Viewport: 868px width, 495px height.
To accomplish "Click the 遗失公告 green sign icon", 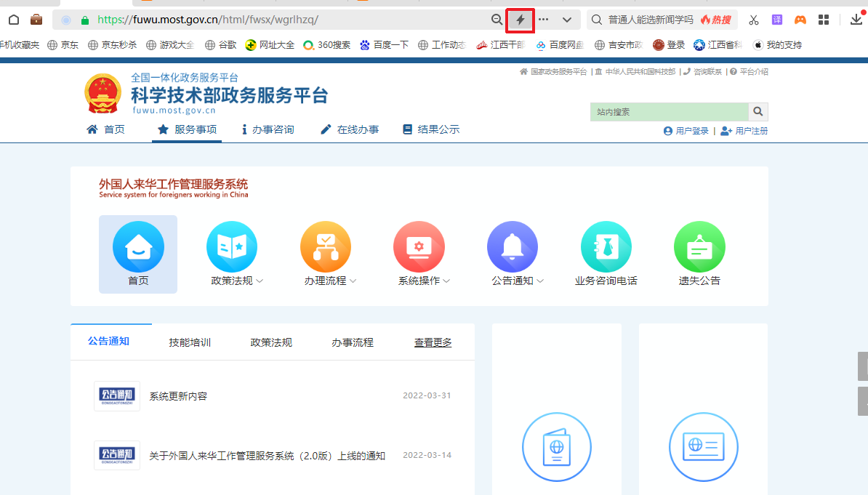I will click(699, 247).
